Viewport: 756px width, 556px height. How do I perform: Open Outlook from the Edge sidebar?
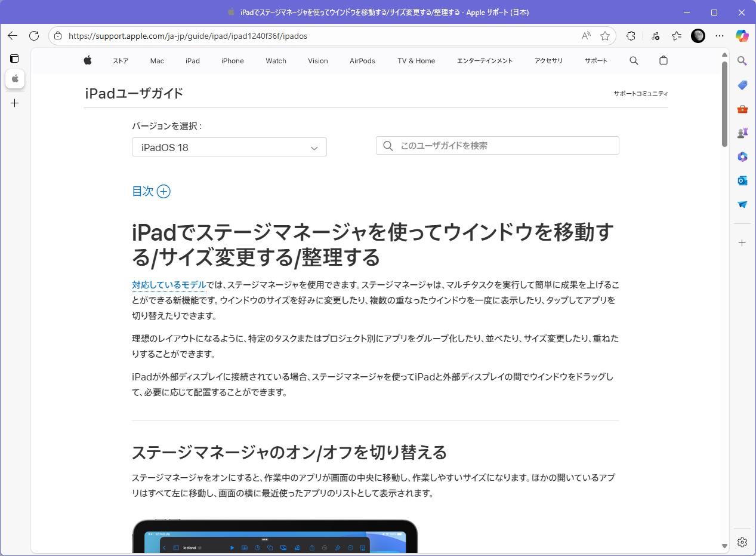742,180
